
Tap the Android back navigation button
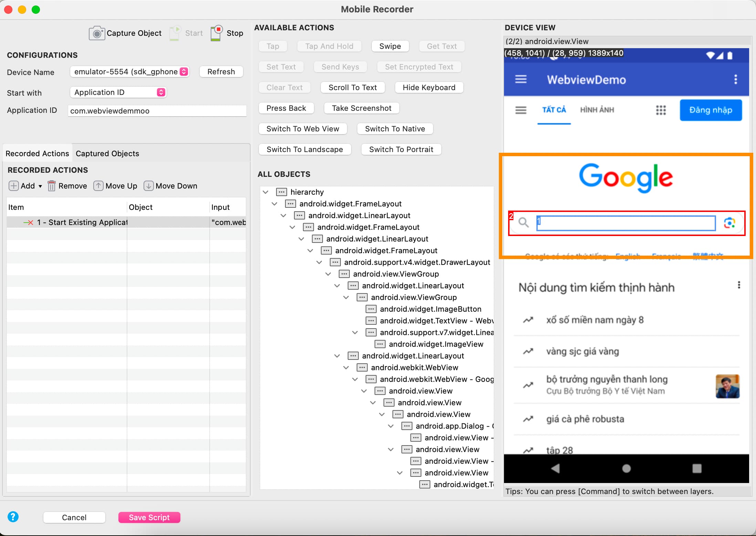point(555,468)
